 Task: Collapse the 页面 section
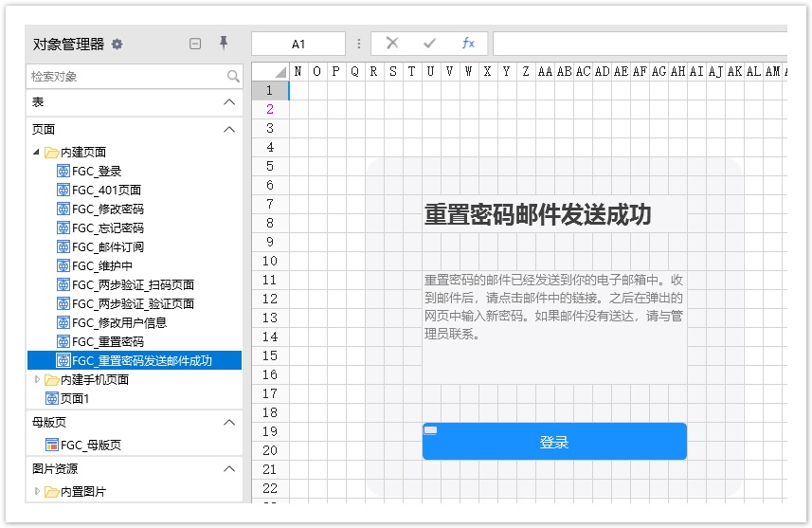click(229, 130)
